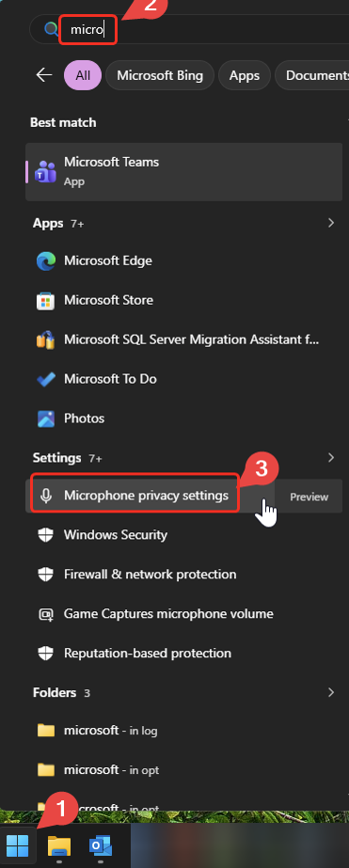Viewport: 349px width, 868px height.
Task: Expand the Folders results section chevron
Action: (331, 692)
